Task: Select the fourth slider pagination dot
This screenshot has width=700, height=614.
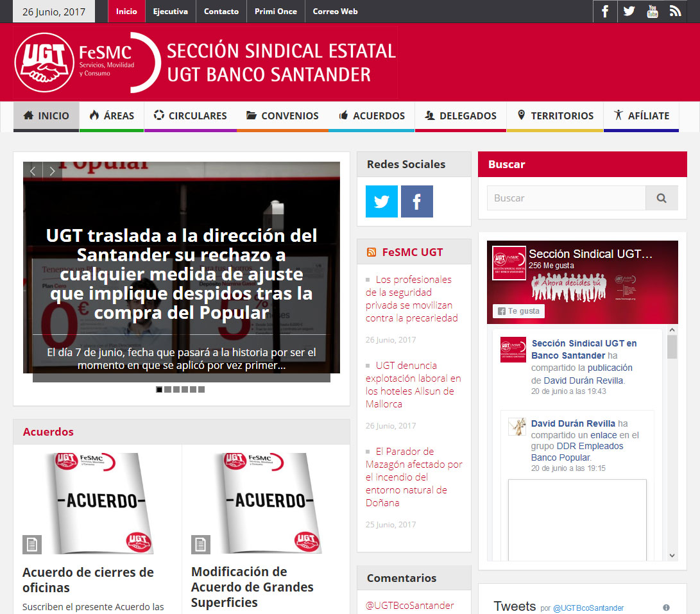Action: (184, 389)
